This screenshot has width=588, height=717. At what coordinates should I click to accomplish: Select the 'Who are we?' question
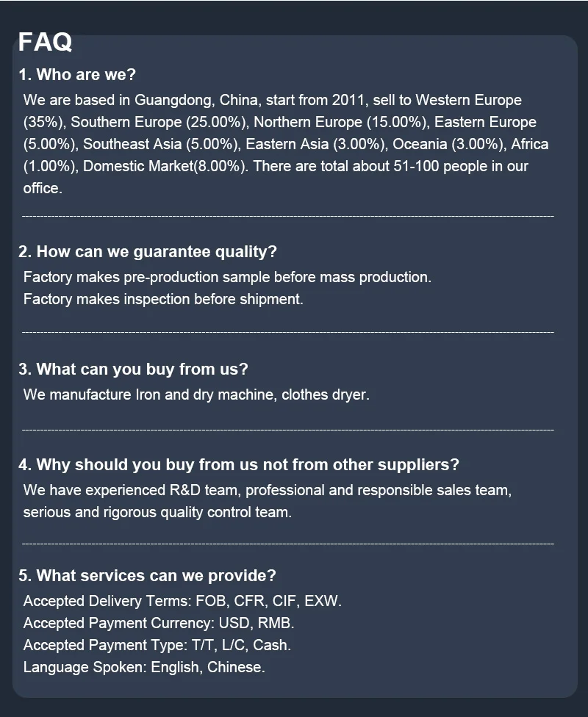pyautogui.click(x=77, y=74)
